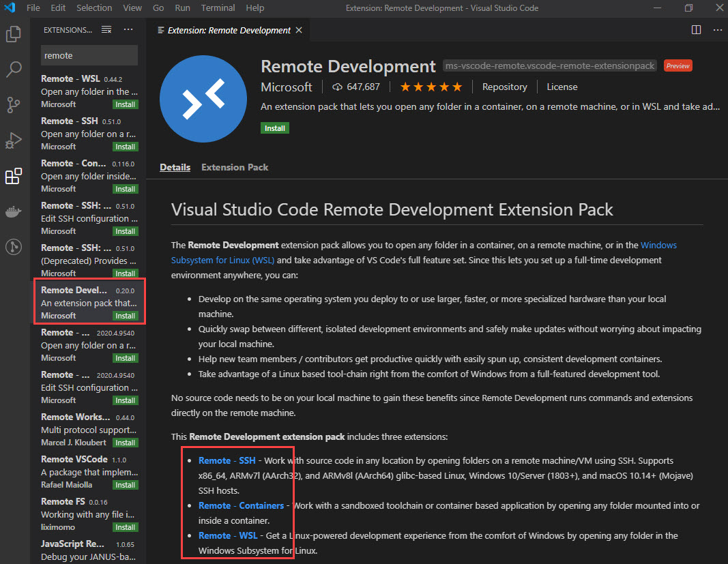
Task: Install Remote FS by liximomo
Action: [126, 527]
